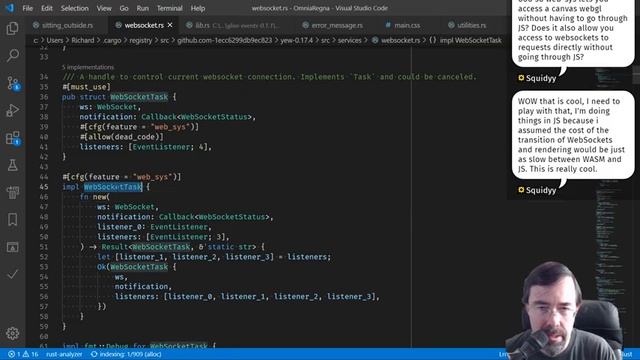Click 'fn new(' on line 46
The height and width of the screenshot is (360, 640).
(95, 197)
